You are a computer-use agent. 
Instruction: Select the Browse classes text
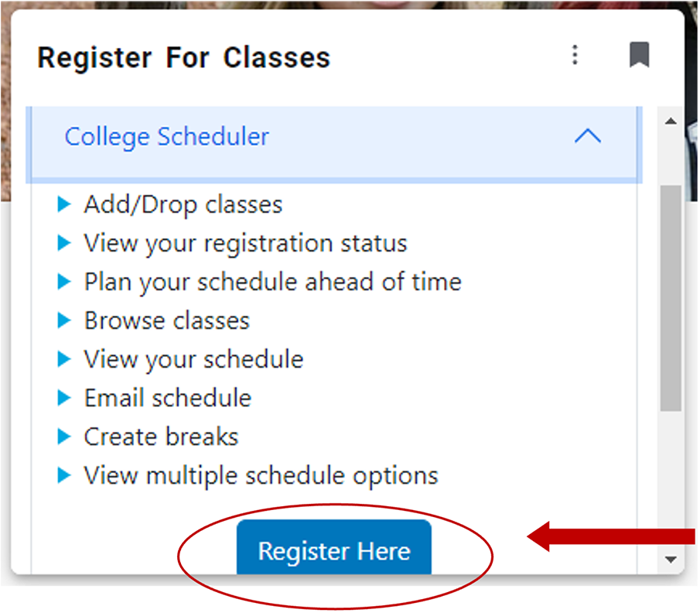[x=167, y=321]
